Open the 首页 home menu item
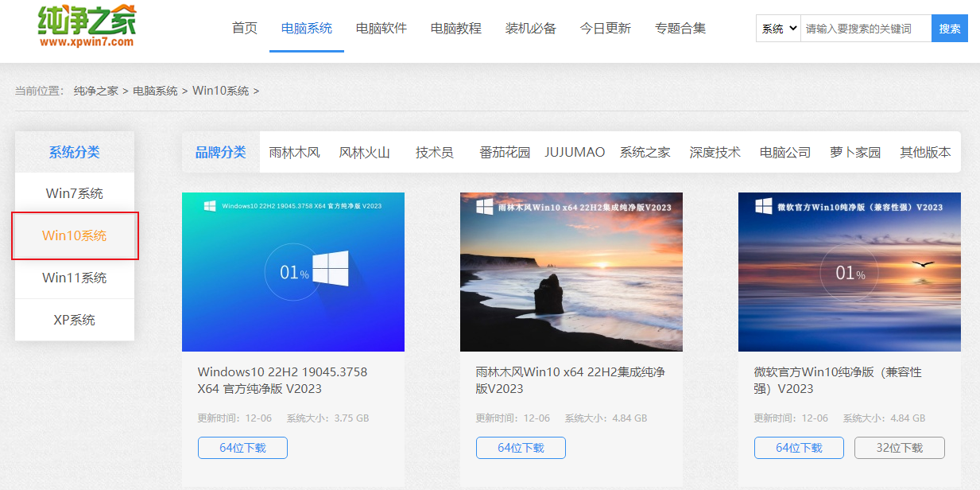The image size is (980, 490). coord(244,27)
